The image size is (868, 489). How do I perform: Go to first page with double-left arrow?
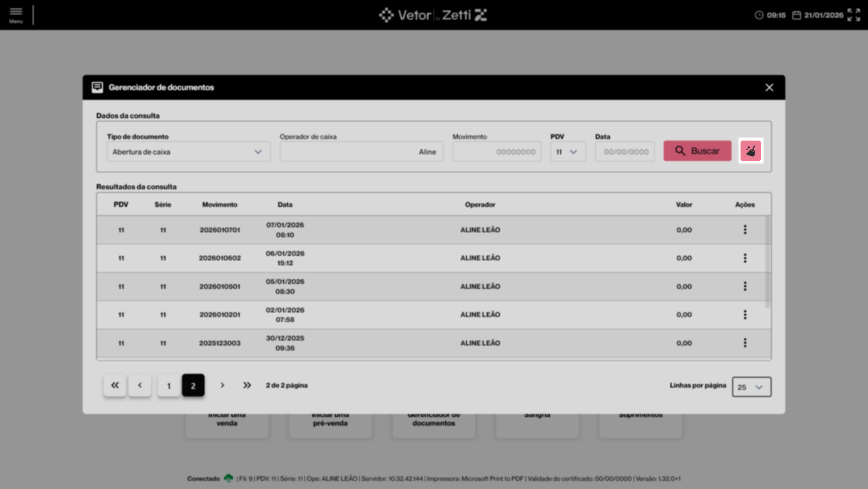tap(115, 385)
